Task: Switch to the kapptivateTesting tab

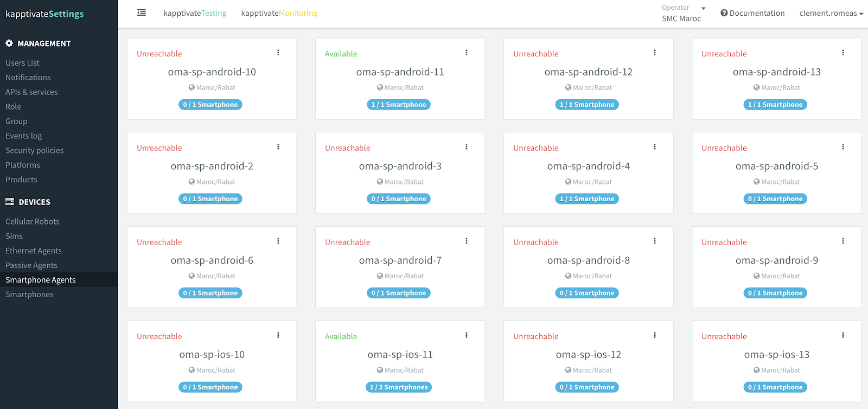Action: click(195, 13)
